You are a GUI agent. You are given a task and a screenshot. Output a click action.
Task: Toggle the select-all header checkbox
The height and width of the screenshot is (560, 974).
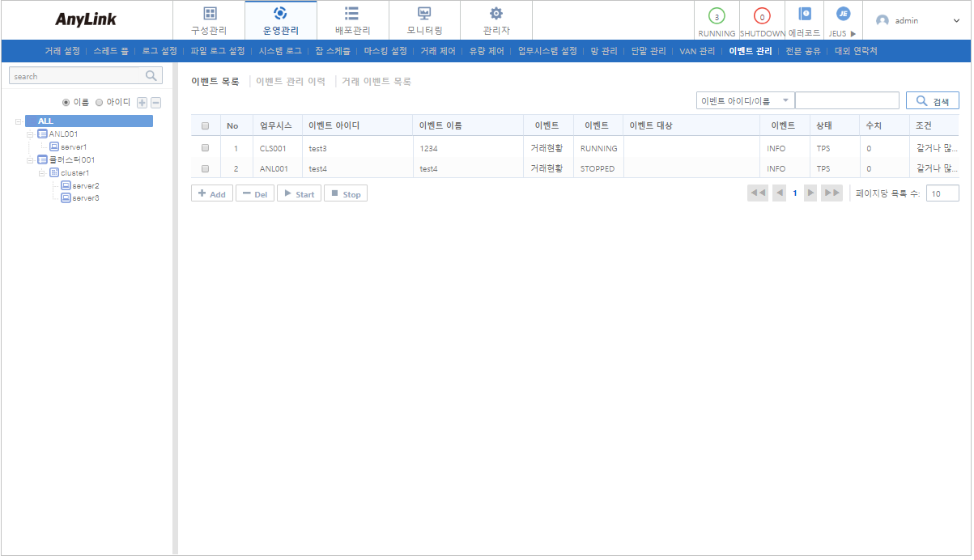[205, 126]
